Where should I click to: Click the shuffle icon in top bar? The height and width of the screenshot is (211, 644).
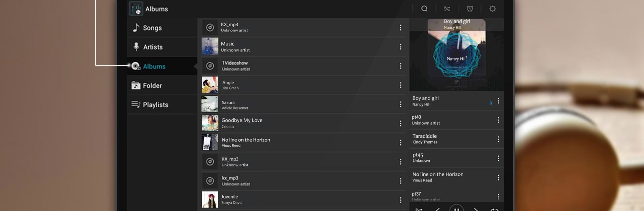click(447, 9)
